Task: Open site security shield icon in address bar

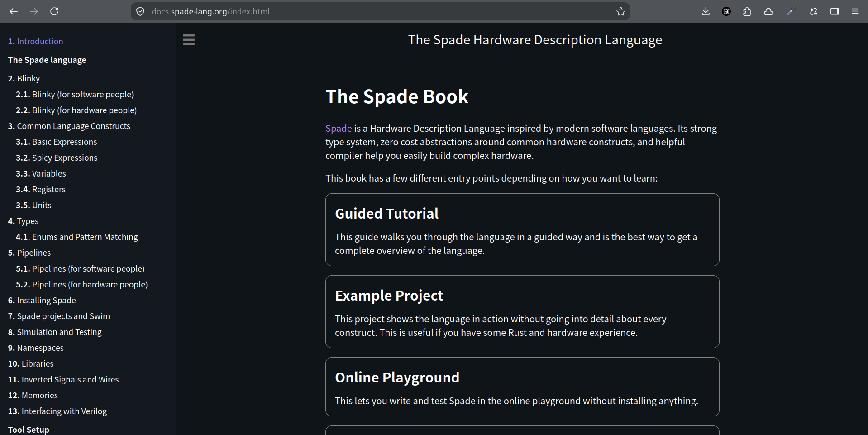Action: click(140, 11)
